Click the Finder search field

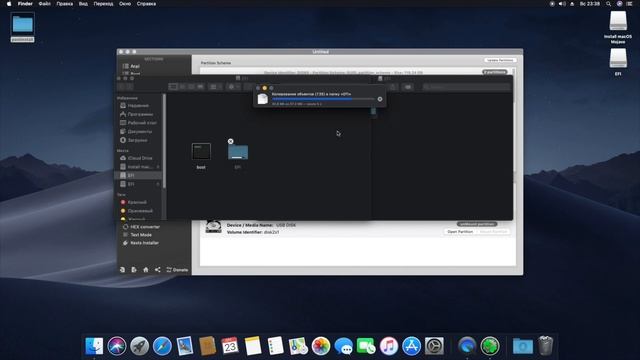tap(466, 87)
